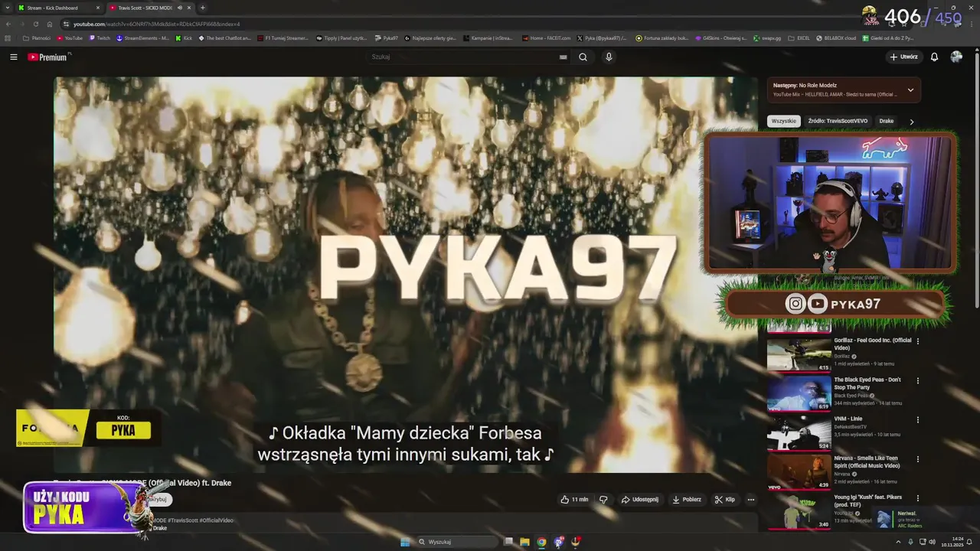The height and width of the screenshot is (551, 980).
Task: Click the Udostępnij share button
Action: (639, 500)
